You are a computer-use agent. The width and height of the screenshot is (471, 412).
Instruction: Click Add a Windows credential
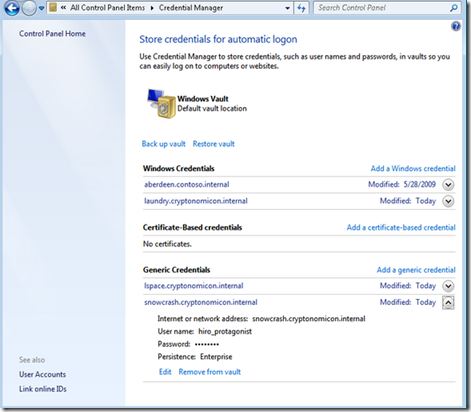pyautogui.click(x=413, y=168)
